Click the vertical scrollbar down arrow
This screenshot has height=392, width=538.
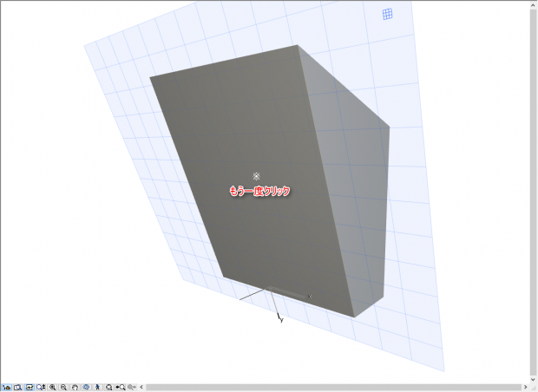coord(534,380)
